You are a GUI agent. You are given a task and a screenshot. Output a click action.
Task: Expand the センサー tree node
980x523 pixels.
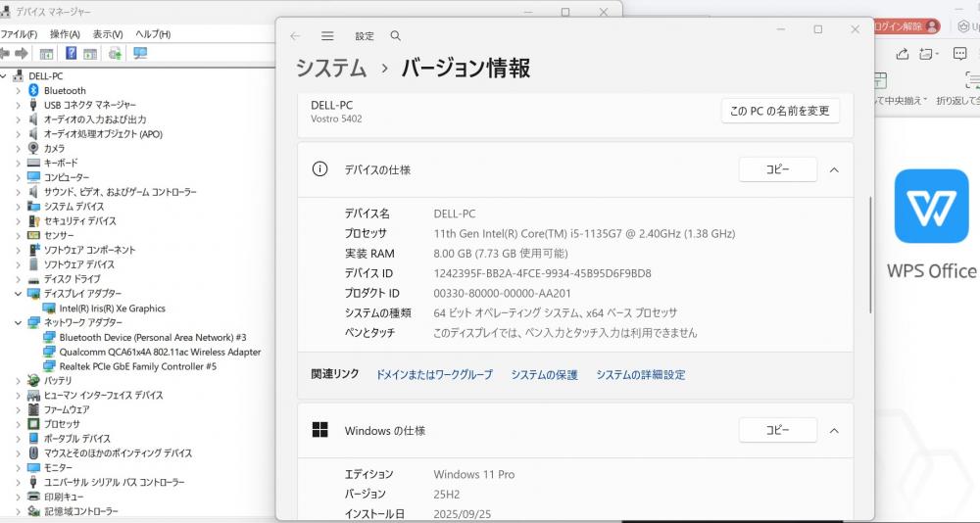coord(18,236)
